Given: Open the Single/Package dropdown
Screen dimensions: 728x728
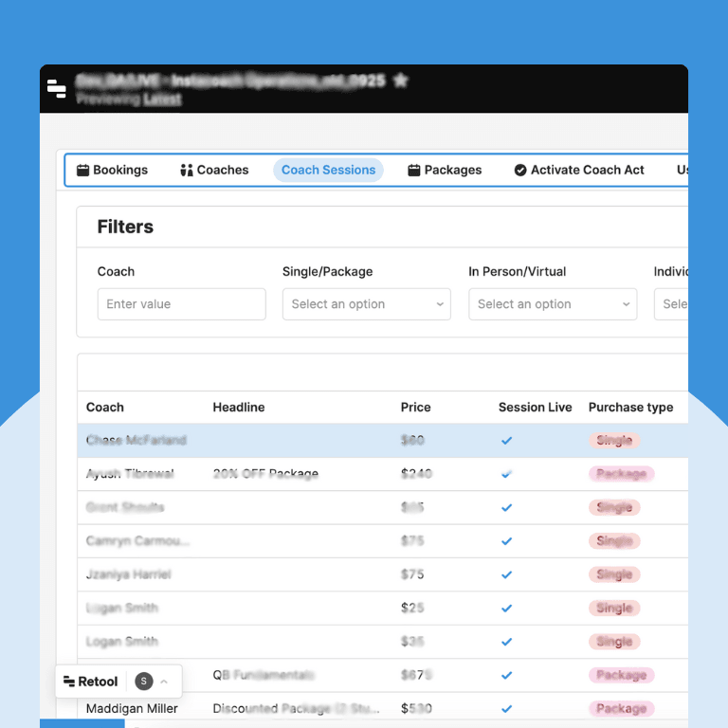Looking at the screenshot, I should tap(367, 304).
